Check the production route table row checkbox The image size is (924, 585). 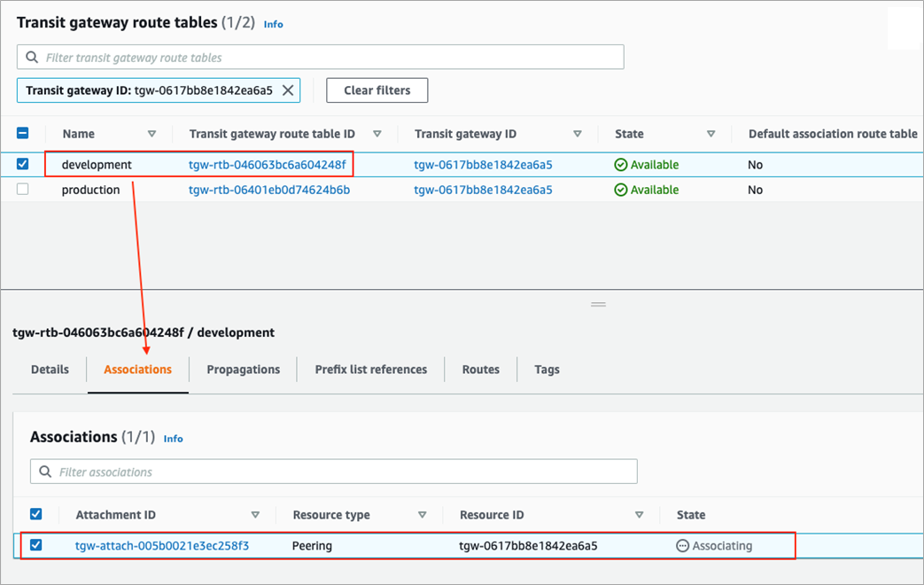(x=23, y=189)
